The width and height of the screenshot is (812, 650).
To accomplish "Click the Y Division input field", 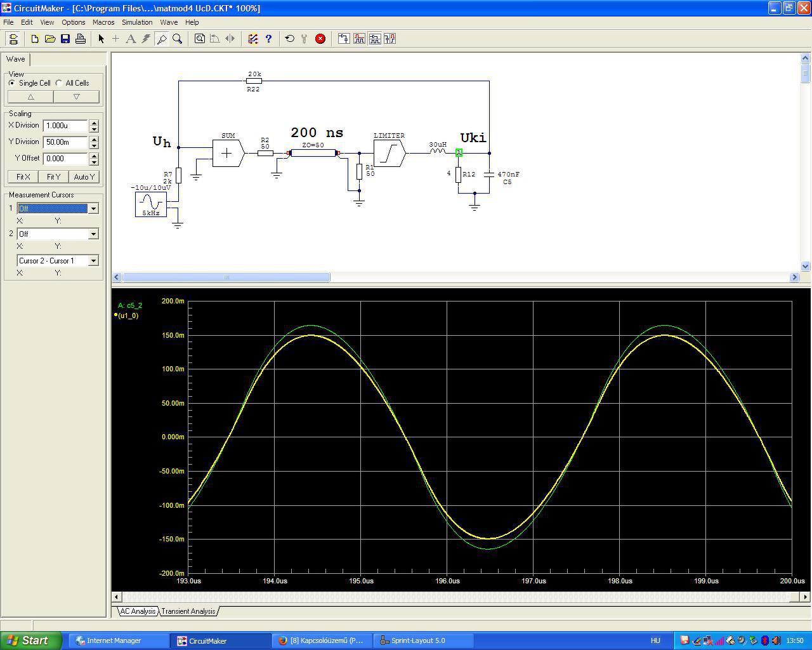I will click(x=65, y=142).
